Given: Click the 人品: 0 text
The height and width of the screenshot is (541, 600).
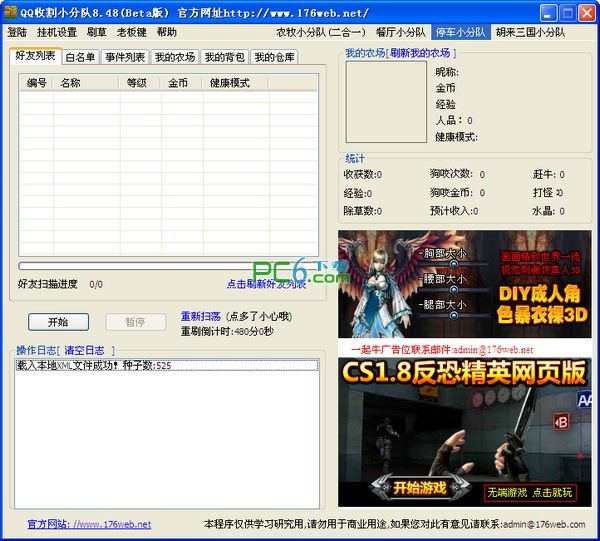Looking at the screenshot, I should [x=454, y=121].
